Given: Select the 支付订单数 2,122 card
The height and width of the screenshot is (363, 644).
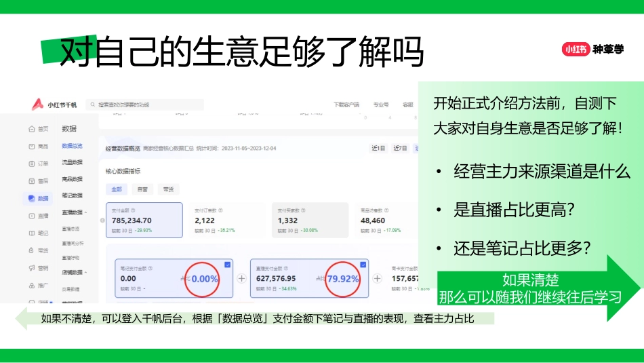Looking at the screenshot, I should [x=227, y=220].
